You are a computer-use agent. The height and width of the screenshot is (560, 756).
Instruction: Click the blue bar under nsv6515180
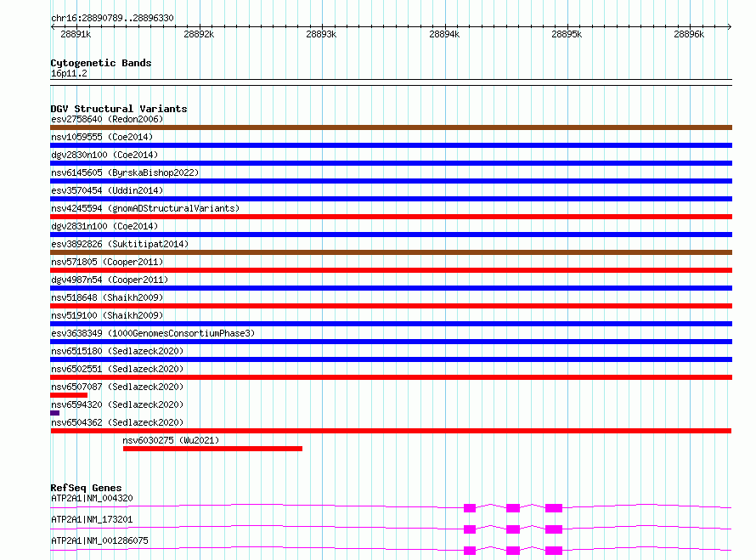coord(391,359)
